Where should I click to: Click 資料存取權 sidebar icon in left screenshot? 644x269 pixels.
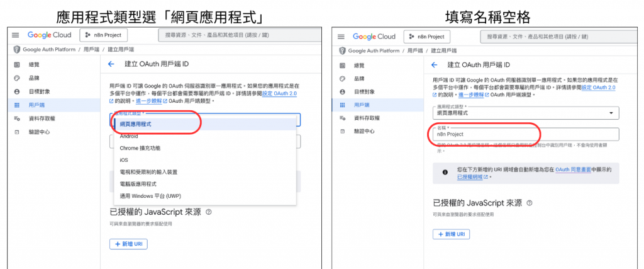(17, 119)
